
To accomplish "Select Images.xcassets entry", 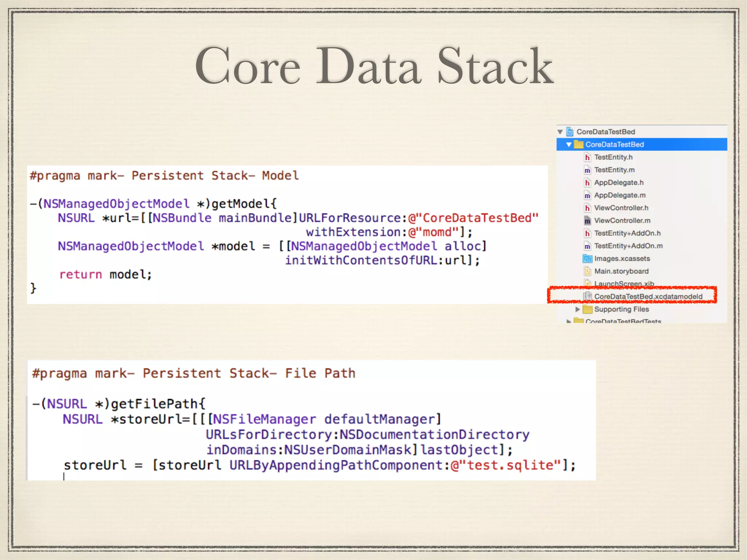I will pos(622,259).
